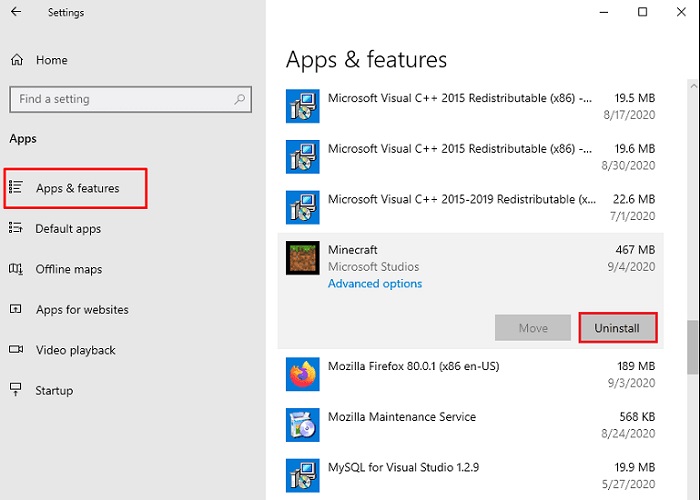700x500 pixels.
Task: Click the scrollbar thumb in apps list
Action: pos(693,347)
